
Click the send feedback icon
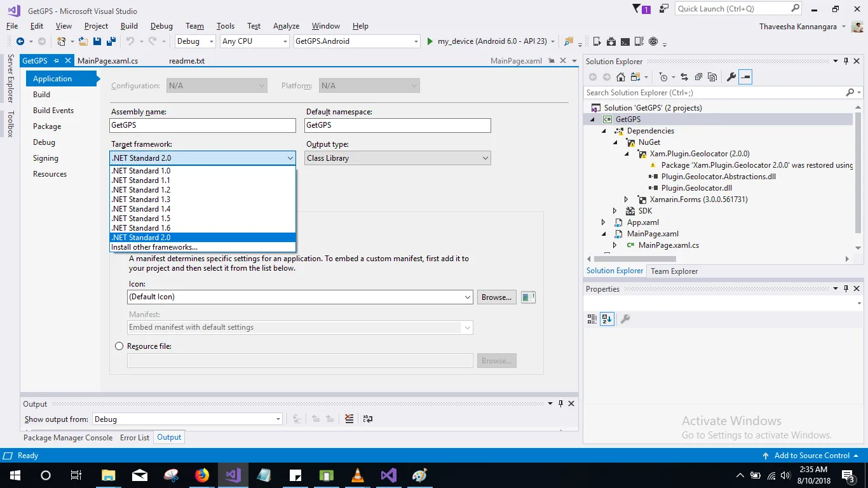[x=664, y=9]
